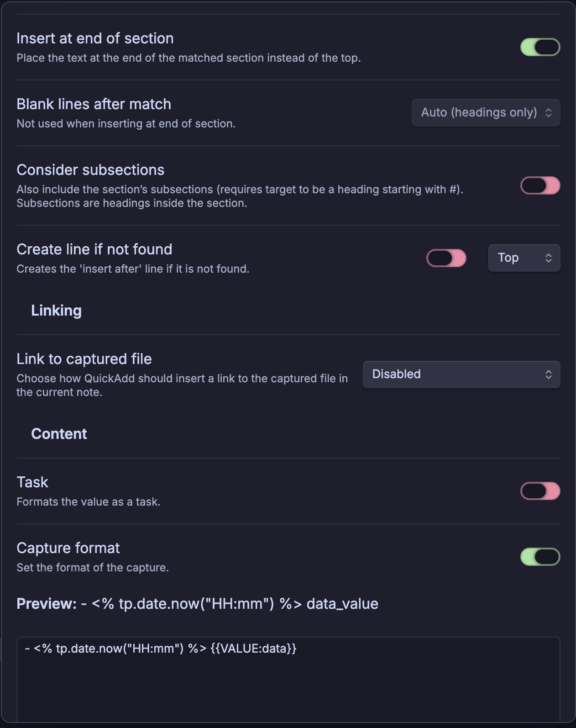Click the chevron arrows on Blank lines selector
Viewport: 576px width, 728px height.
click(x=549, y=113)
